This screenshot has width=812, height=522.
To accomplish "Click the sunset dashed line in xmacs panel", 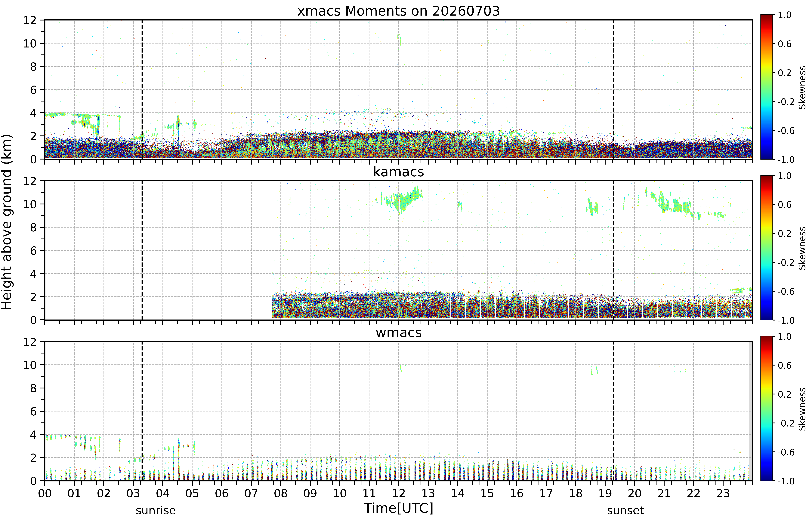I will click(613, 90).
